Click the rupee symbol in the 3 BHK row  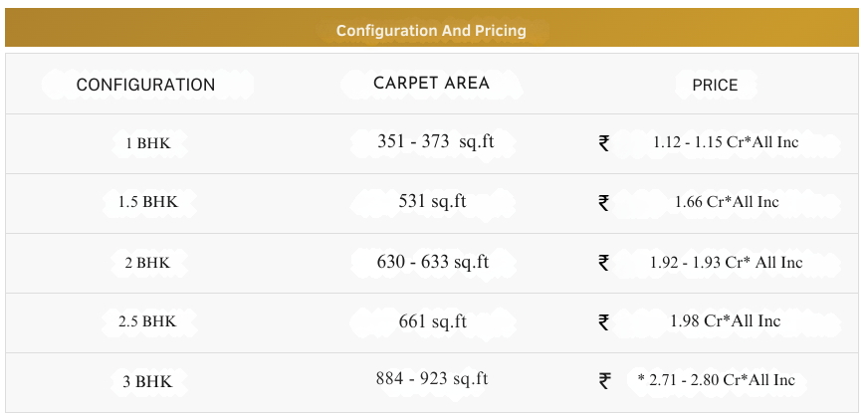[x=604, y=380]
